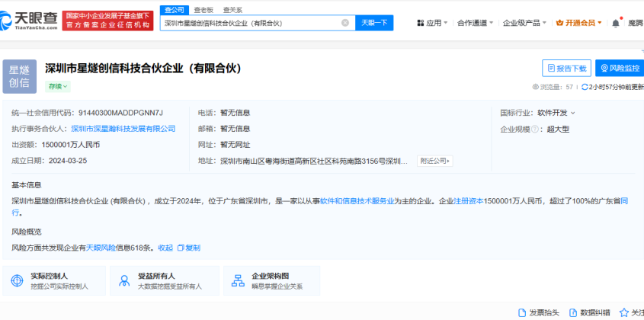Click the 关注 star icon
Image resolution: width=644 pixels, height=320 pixels.
point(623,312)
